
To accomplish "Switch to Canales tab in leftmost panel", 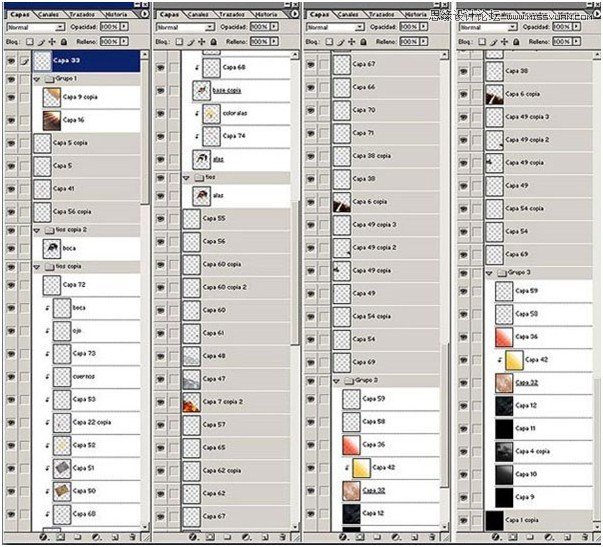I will (x=49, y=14).
